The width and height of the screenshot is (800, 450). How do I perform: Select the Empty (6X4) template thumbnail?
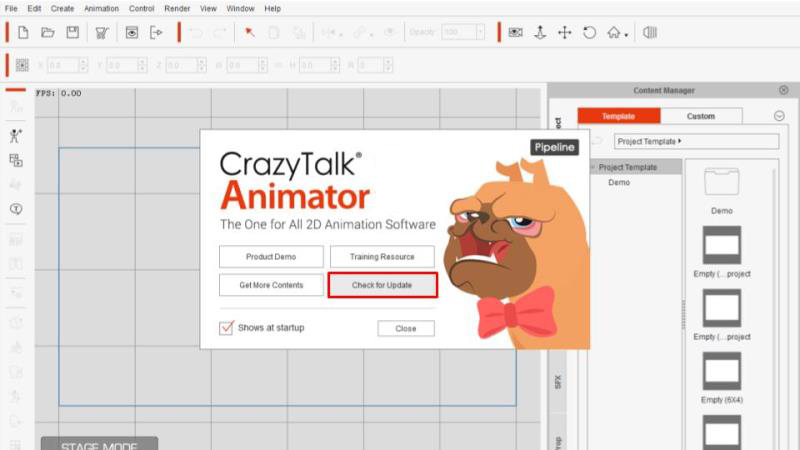click(x=721, y=371)
